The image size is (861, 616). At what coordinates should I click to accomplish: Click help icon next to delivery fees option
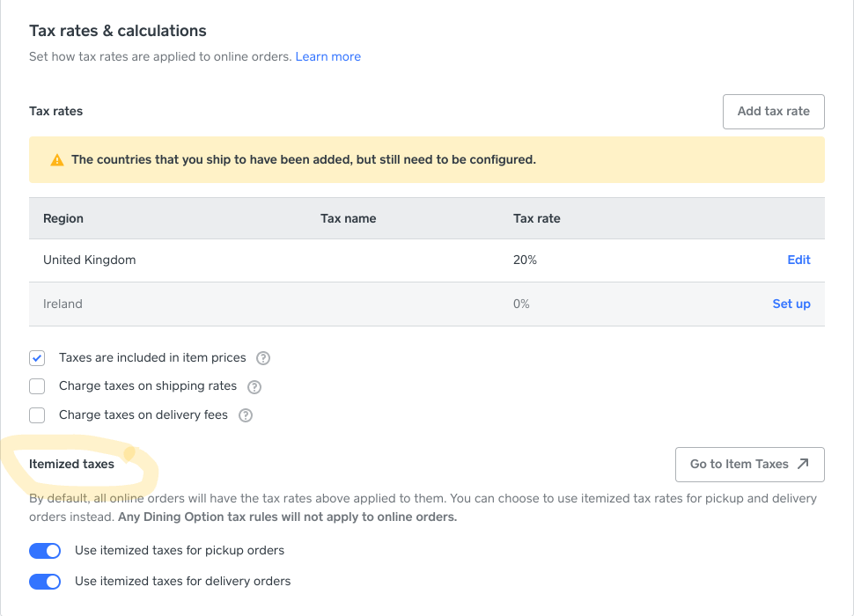[246, 415]
